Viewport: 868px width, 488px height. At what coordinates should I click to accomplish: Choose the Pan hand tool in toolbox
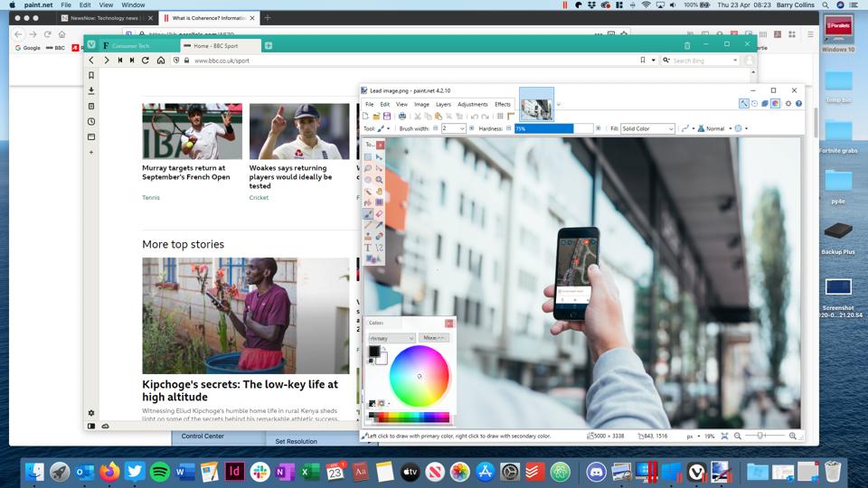click(x=379, y=192)
